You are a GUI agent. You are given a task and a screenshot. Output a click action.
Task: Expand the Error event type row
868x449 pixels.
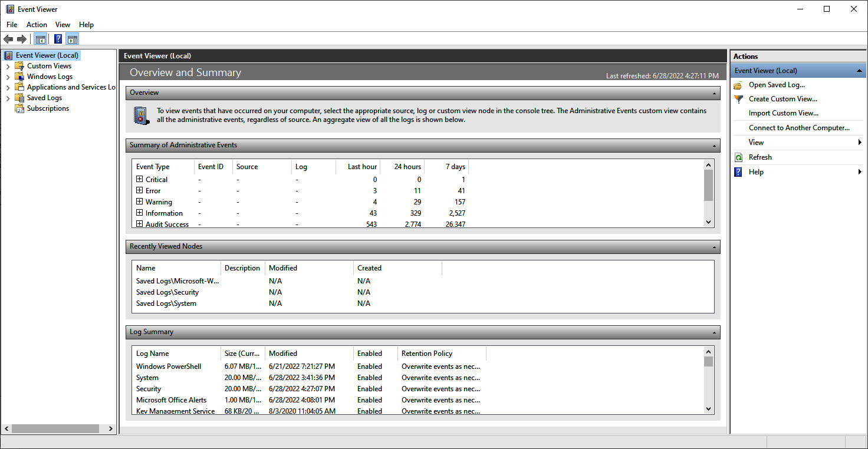pyautogui.click(x=140, y=190)
